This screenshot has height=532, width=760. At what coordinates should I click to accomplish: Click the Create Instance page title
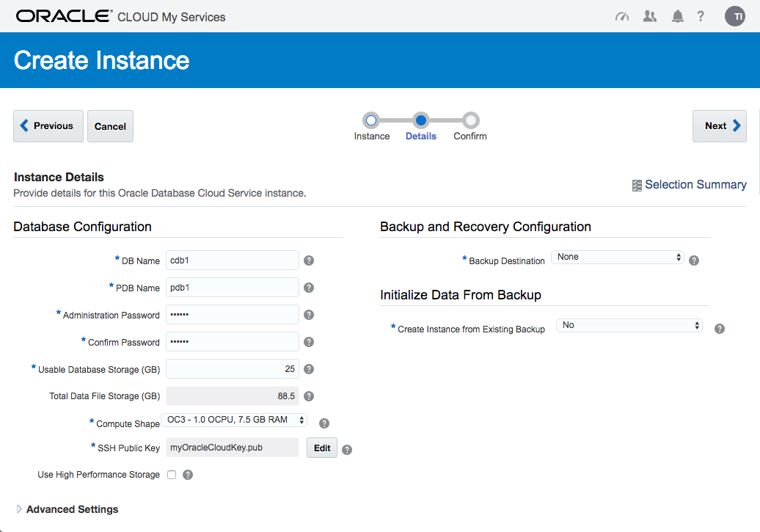coord(101,60)
